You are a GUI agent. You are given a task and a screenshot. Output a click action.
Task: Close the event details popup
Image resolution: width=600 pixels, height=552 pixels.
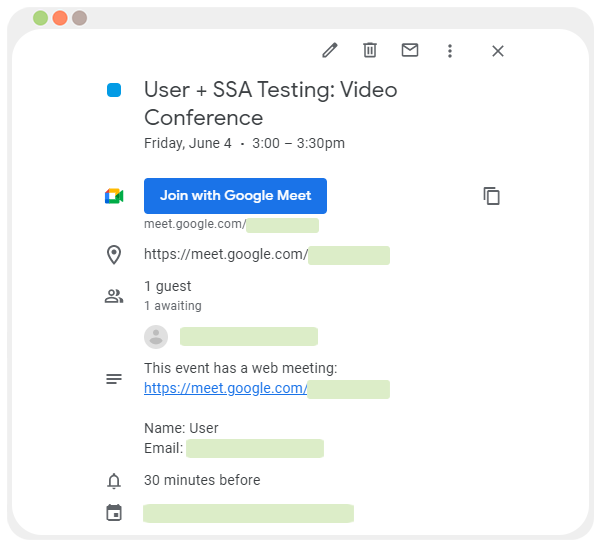pyautogui.click(x=498, y=51)
